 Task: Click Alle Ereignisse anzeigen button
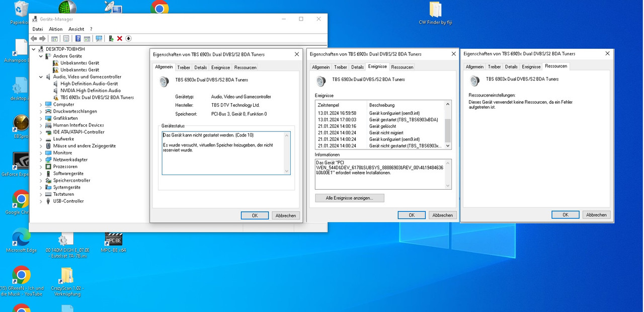pyautogui.click(x=350, y=198)
